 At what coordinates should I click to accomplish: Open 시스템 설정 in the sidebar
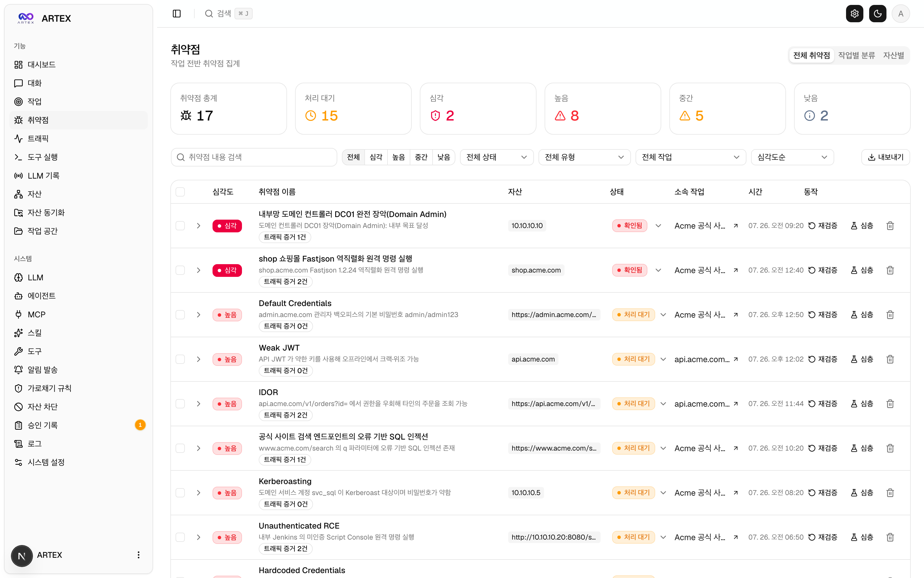(x=78, y=462)
